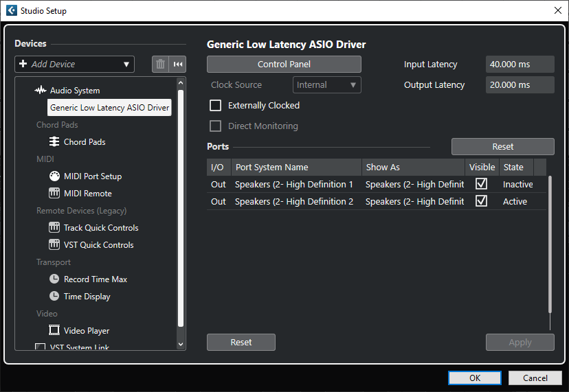The image size is (569, 392).
Task: Click the Ports table vertical scrollbar
Action: point(550,244)
